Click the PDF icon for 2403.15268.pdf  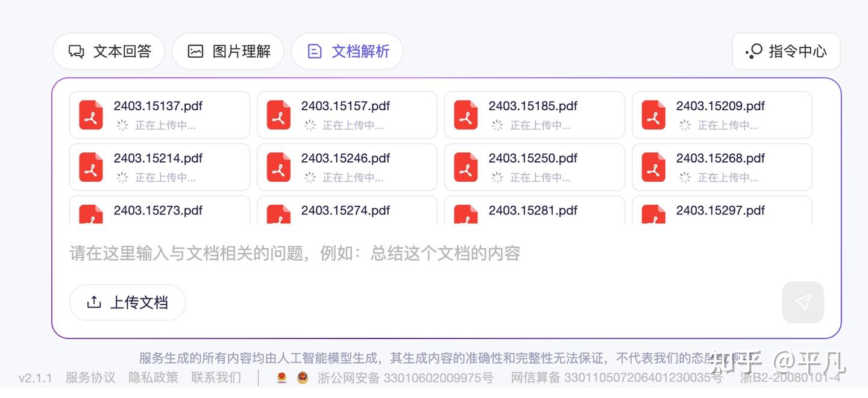653,167
